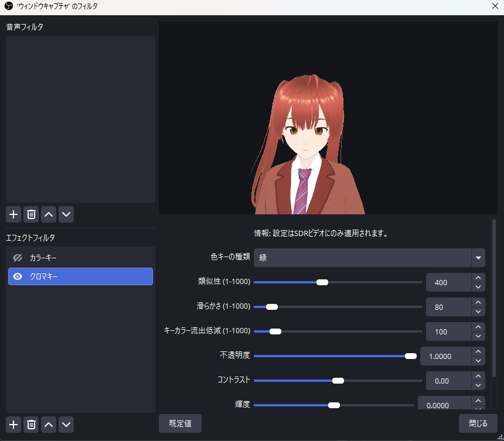The image size is (504, 441).
Task: Move audio filter down with arrow icon
Action: tap(66, 214)
